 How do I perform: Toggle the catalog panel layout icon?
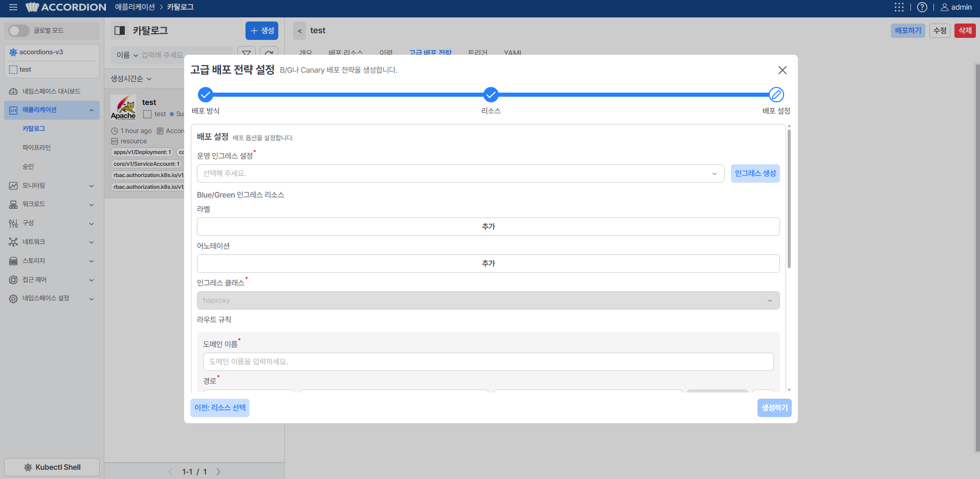(120, 31)
